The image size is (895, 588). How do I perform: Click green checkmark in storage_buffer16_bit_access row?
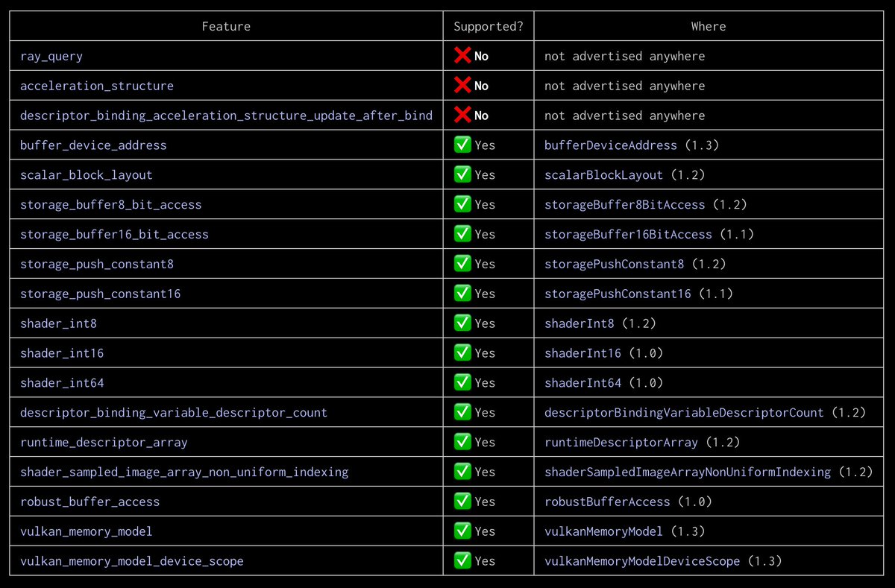pos(462,233)
